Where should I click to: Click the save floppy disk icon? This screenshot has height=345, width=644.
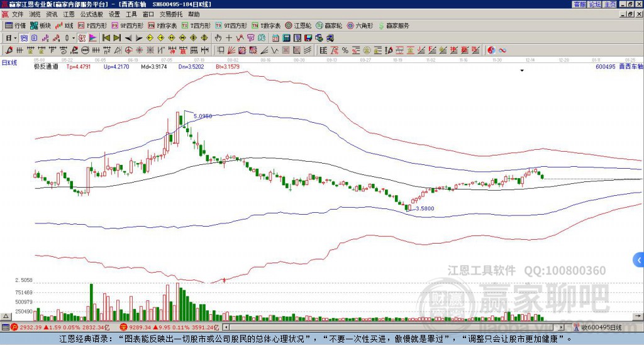click(308, 38)
